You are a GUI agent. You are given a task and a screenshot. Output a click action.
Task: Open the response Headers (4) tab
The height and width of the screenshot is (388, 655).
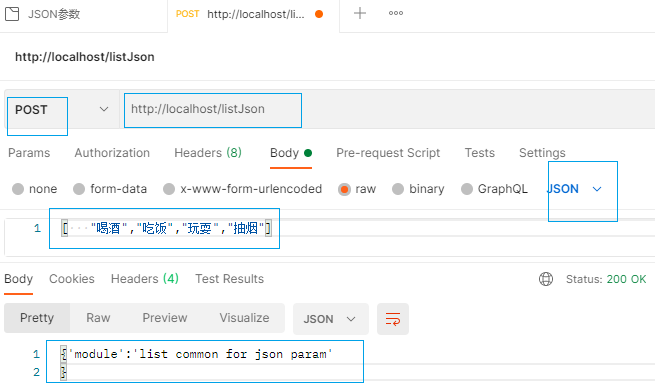tap(145, 279)
